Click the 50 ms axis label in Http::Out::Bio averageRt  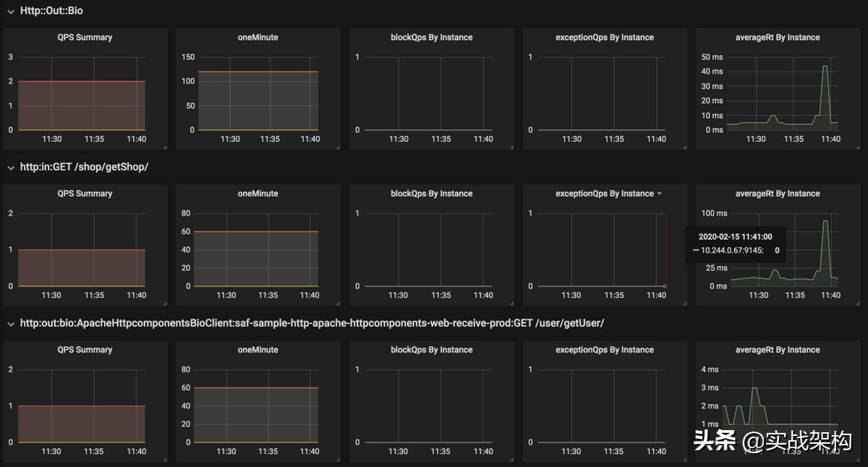[x=712, y=57]
